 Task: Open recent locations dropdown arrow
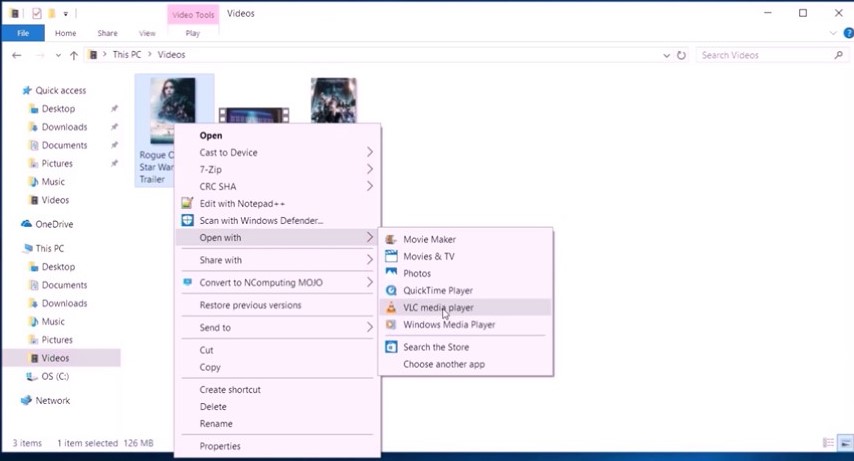[58, 55]
